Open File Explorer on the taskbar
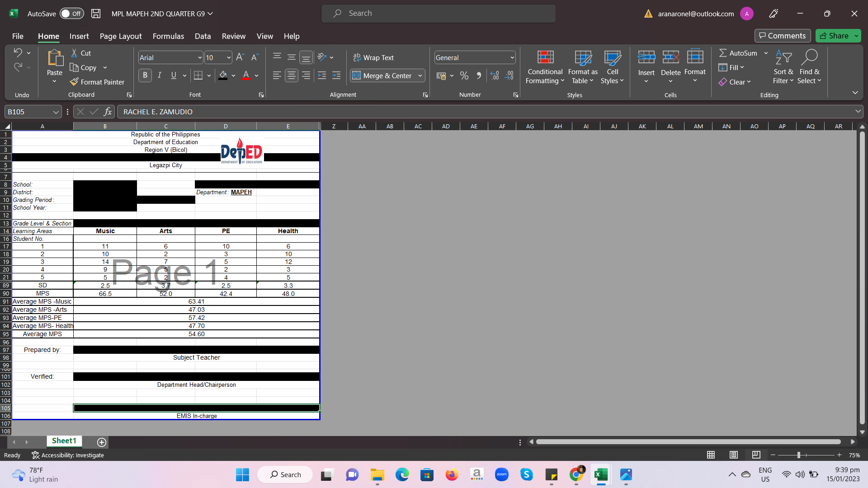 point(377,474)
